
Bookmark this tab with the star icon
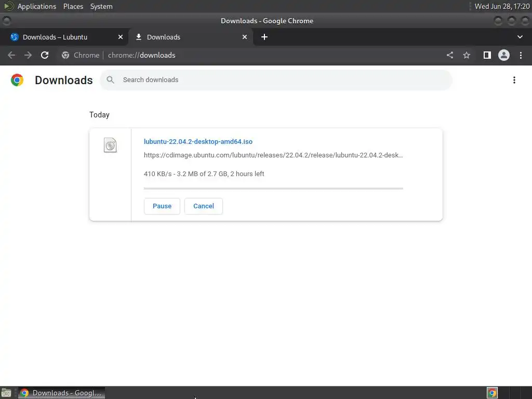point(467,55)
